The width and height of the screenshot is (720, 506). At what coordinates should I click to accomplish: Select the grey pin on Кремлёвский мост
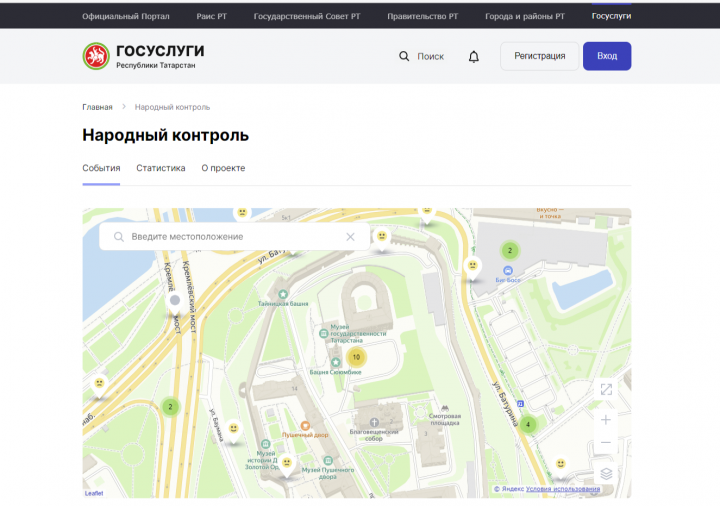174,303
